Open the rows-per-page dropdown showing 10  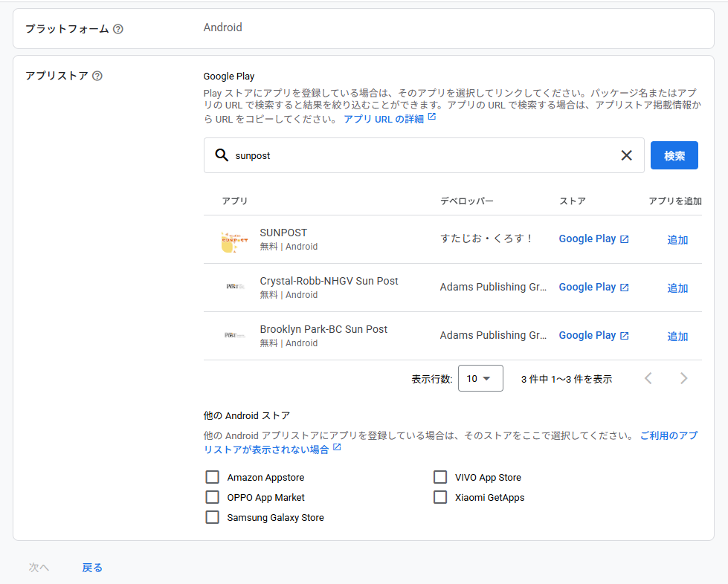click(x=480, y=378)
